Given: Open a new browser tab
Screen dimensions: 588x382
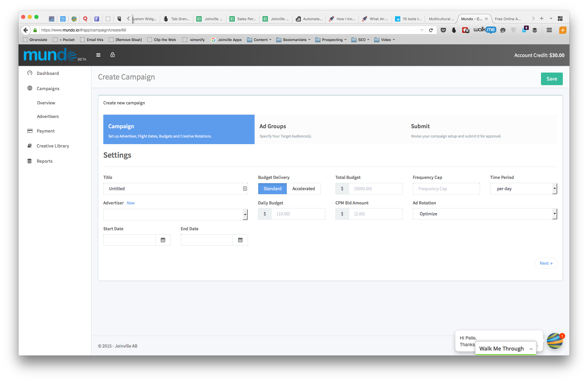Looking at the screenshot, I should [542, 19].
